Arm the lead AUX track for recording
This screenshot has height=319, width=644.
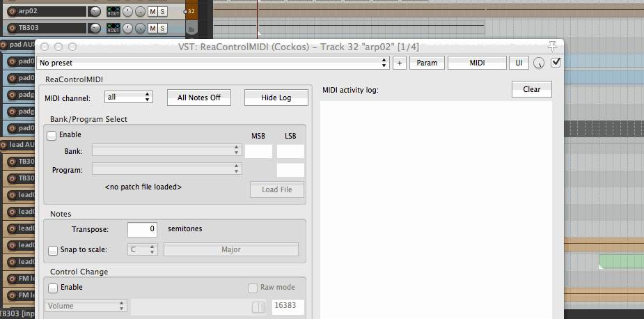click(3, 145)
